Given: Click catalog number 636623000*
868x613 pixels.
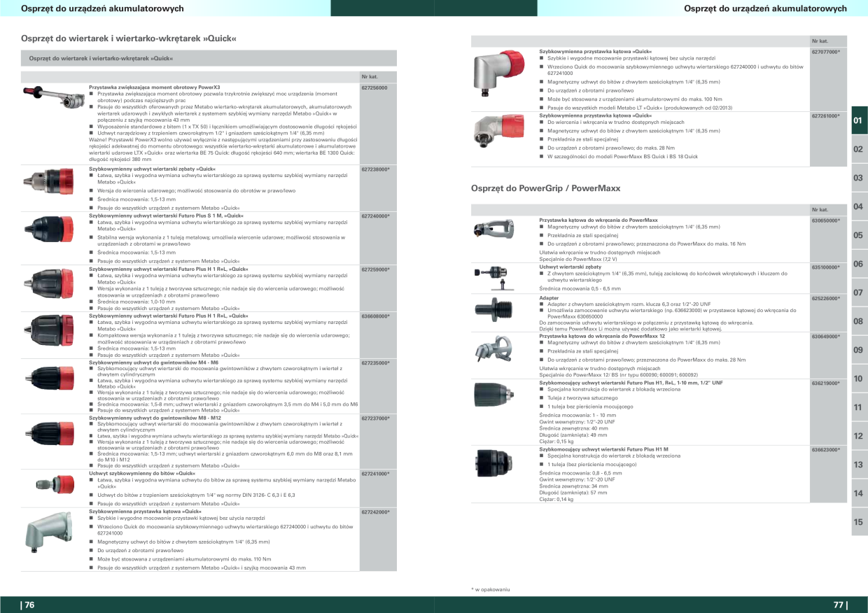Looking at the screenshot, I should (x=826, y=449).
